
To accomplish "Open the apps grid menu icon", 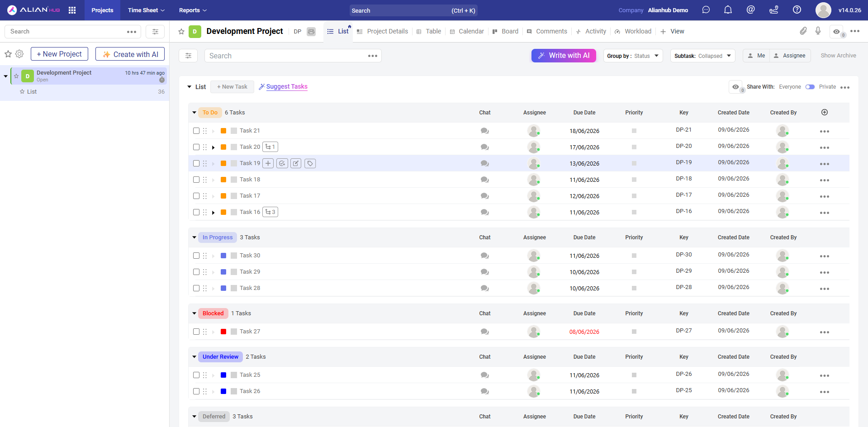I will pyautogui.click(x=72, y=10).
